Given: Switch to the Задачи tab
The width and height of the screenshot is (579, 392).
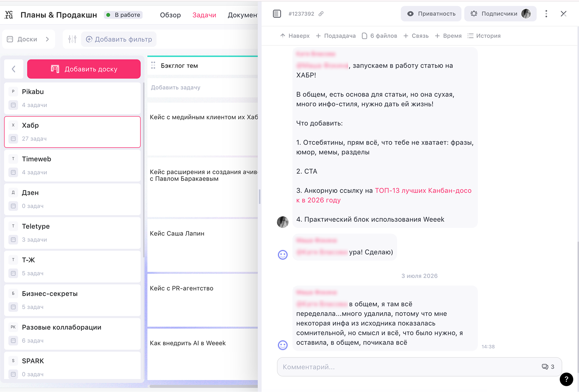Looking at the screenshot, I should (204, 15).
